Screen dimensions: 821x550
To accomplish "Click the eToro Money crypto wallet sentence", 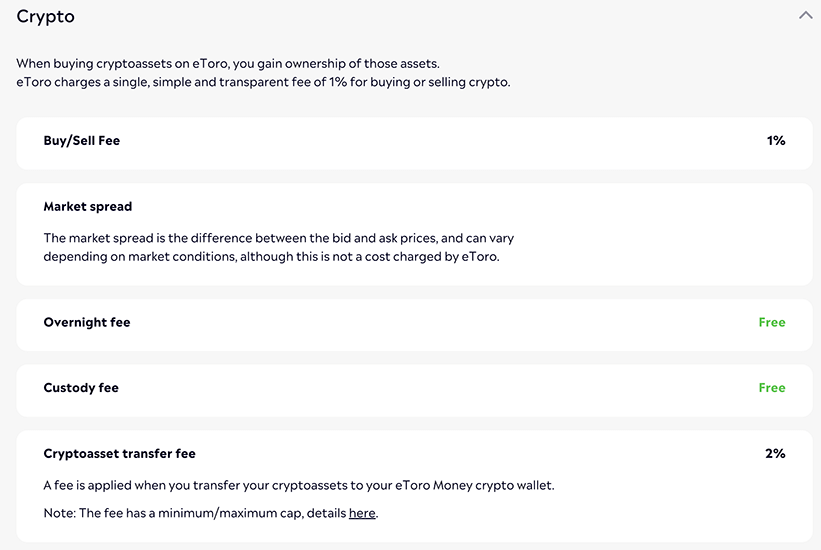I will (x=299, y=485).
